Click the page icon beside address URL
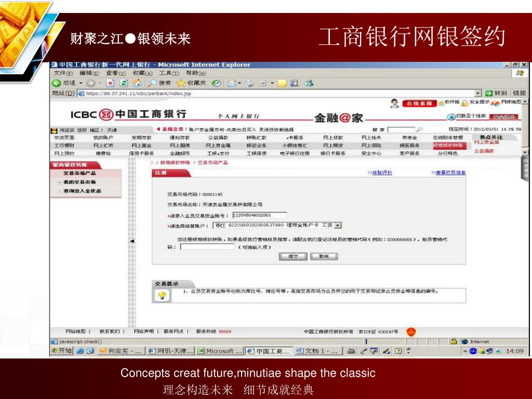This screenshot has width=532, height=399. click(81, 94)
